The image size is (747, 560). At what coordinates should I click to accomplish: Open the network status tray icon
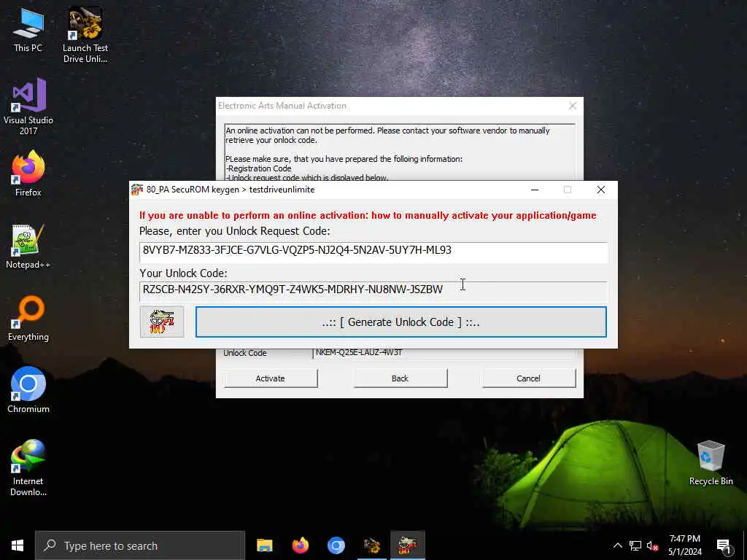click(635, 545)
